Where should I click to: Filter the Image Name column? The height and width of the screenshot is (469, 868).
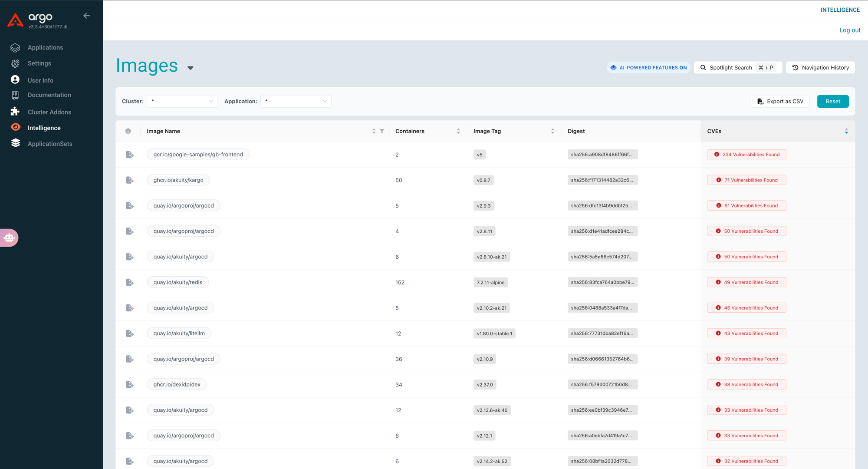382,131
